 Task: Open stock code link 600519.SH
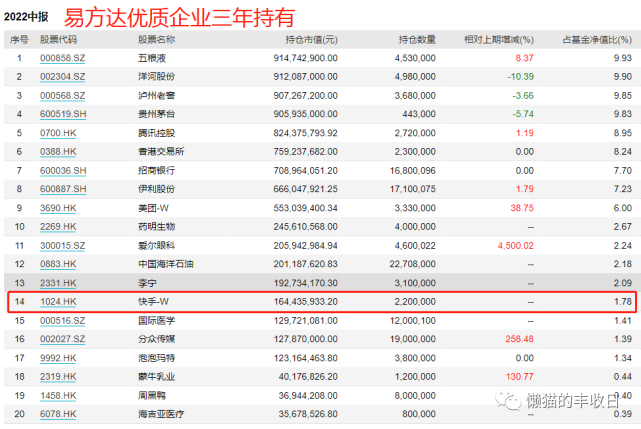tap(60, 114)
